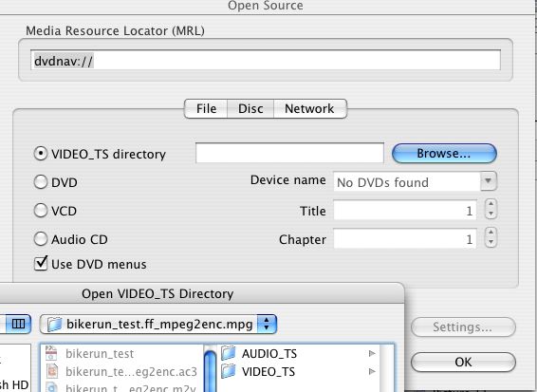This screenshot has width=537, height=392.
Task: Open the folder path popup menu arrows
Action: 267,325
